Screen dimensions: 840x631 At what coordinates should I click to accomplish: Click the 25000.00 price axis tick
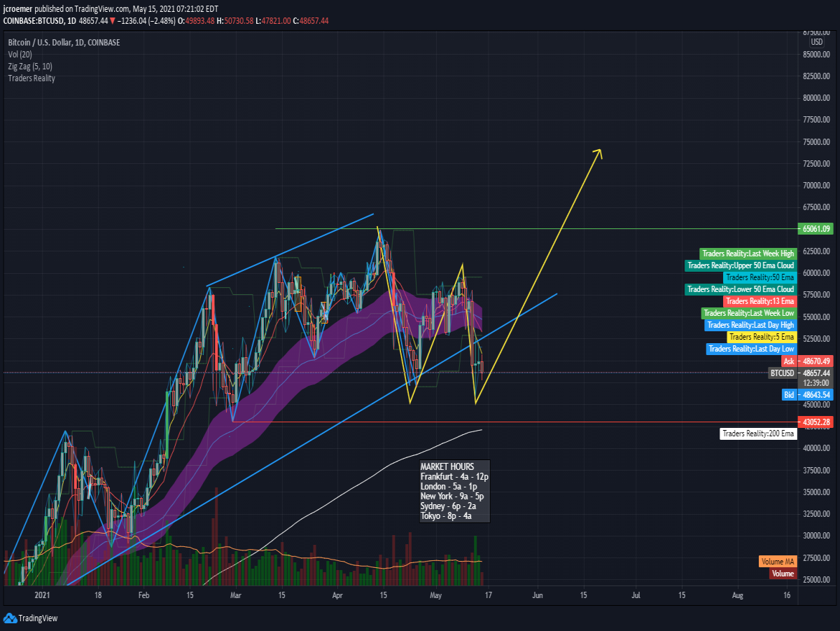pyautogui.click(x=816, y=580)
